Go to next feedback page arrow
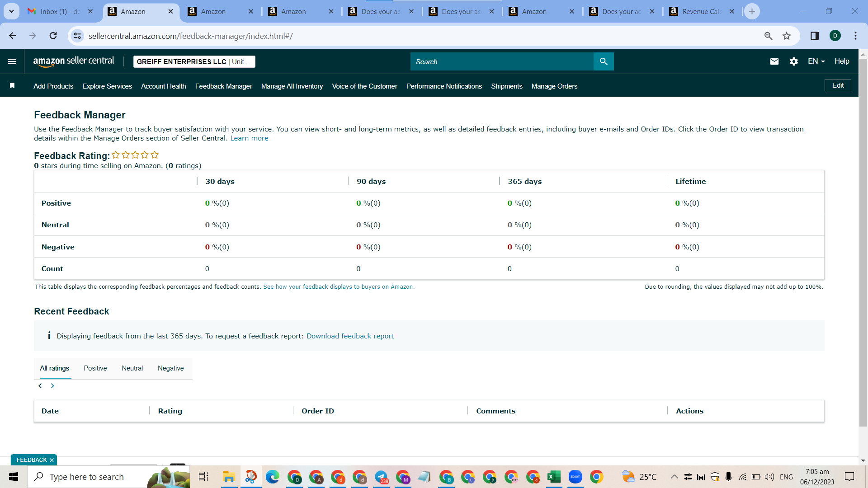Image resolution: width=868 pixels, height=488 pixels. (x=52, y=386)
